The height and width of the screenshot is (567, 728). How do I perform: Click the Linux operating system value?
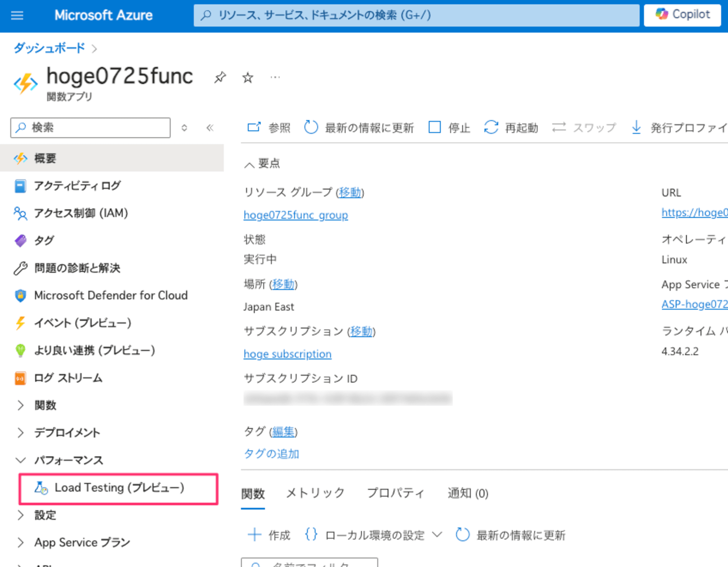pyautogui.click(x=674, y=260)
